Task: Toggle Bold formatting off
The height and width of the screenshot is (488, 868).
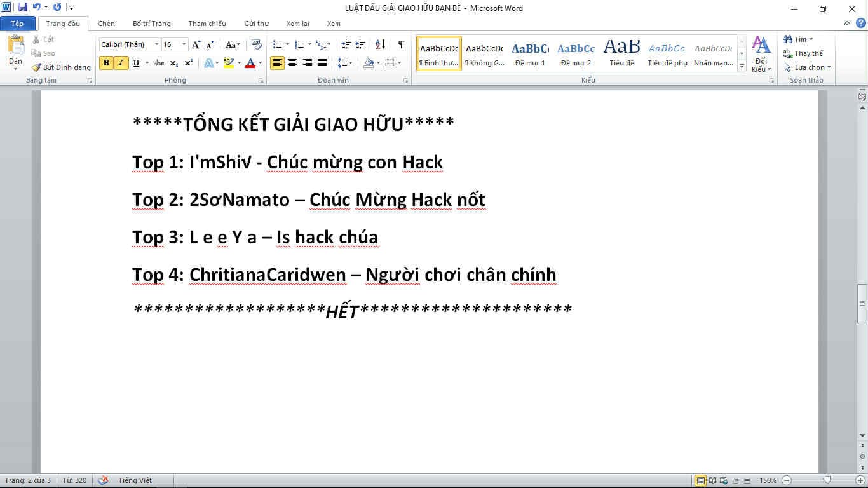Action: click(x=106, y=63)
